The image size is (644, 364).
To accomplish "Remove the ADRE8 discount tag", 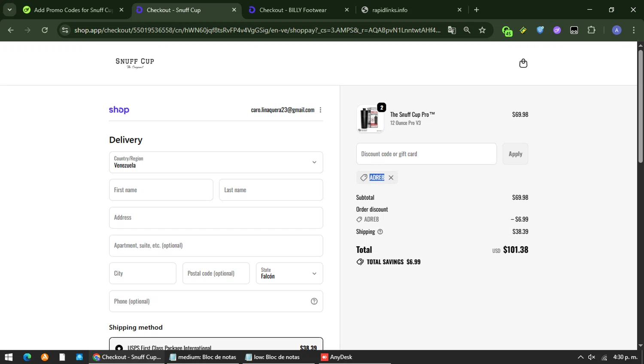I will tap(391, 177).
